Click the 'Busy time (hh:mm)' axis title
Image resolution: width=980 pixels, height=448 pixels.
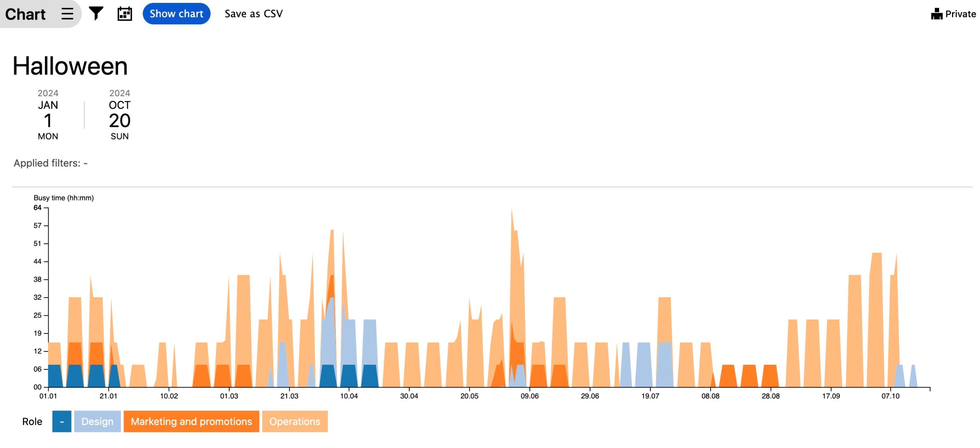click(64, 198)
